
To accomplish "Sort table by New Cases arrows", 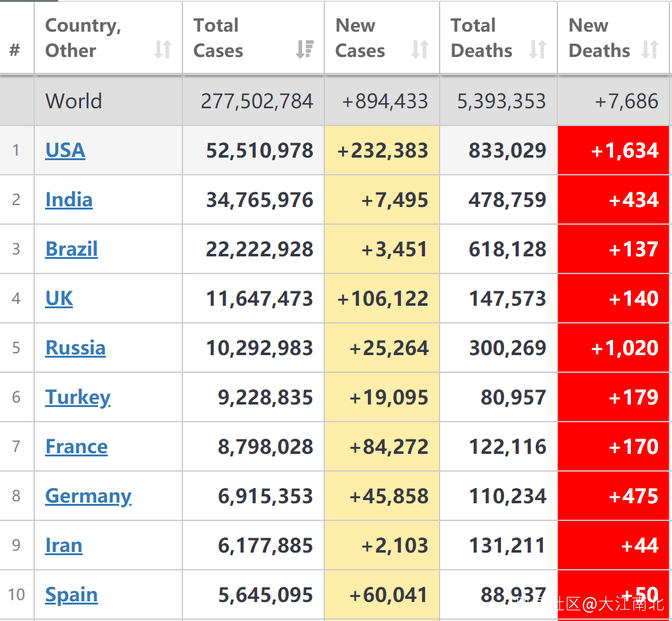I will [420, 49].
